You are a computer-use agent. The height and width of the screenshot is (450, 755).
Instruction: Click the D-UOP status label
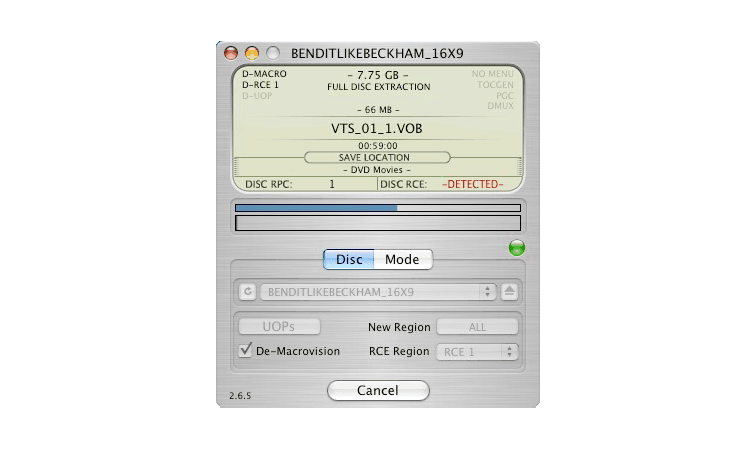257,96
